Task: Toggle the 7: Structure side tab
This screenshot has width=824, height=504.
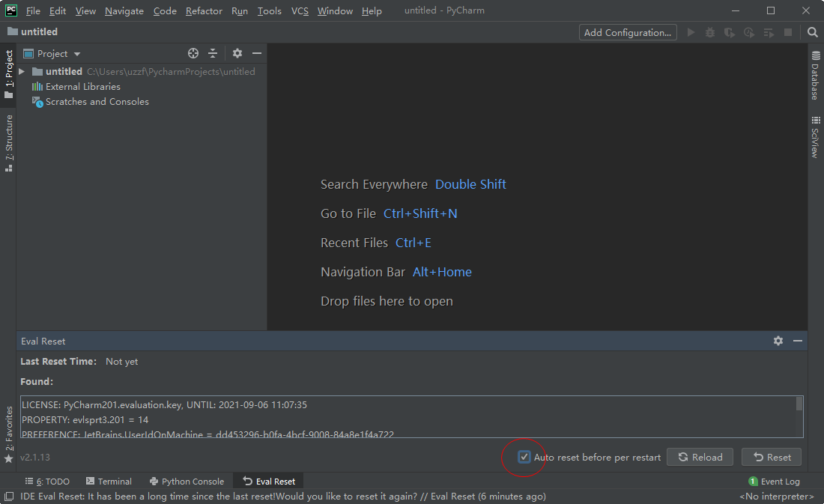Action: point(8,143)
